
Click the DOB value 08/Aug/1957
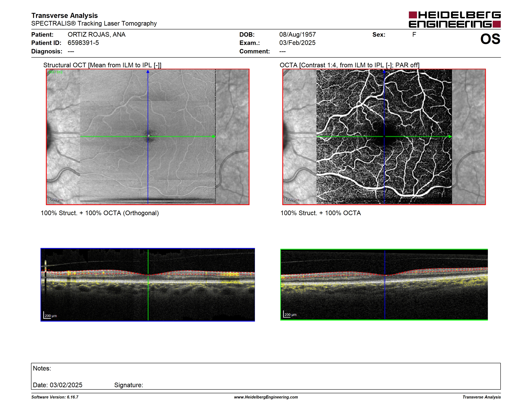click(297, 35)
